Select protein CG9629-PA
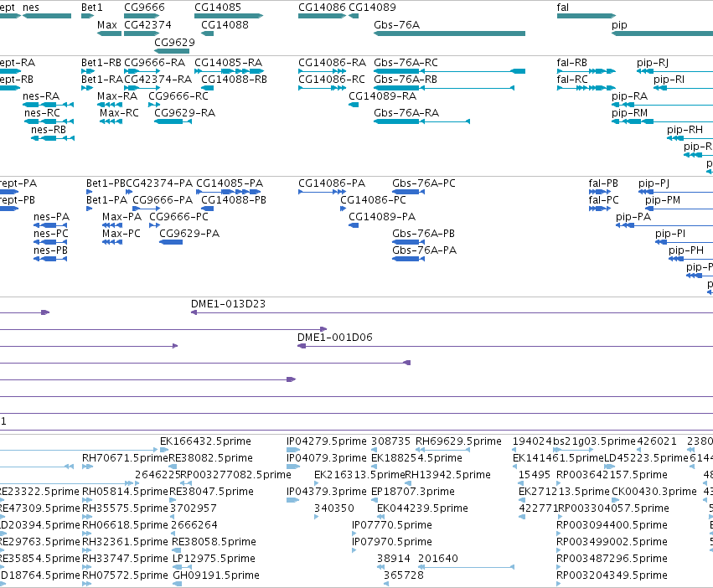 tap(189, 234)
